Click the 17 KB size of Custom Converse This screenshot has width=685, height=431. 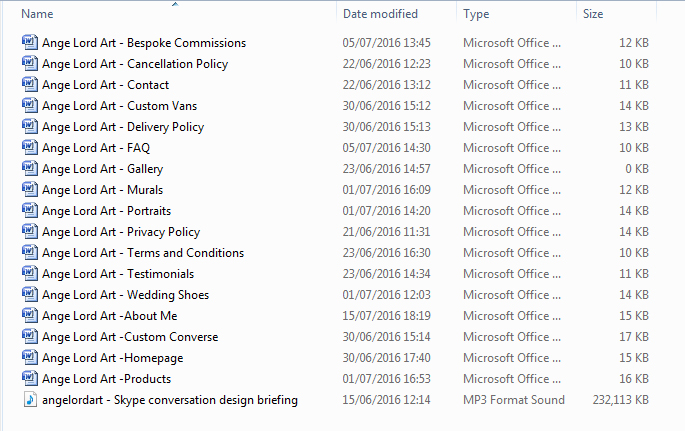[633, 337]
